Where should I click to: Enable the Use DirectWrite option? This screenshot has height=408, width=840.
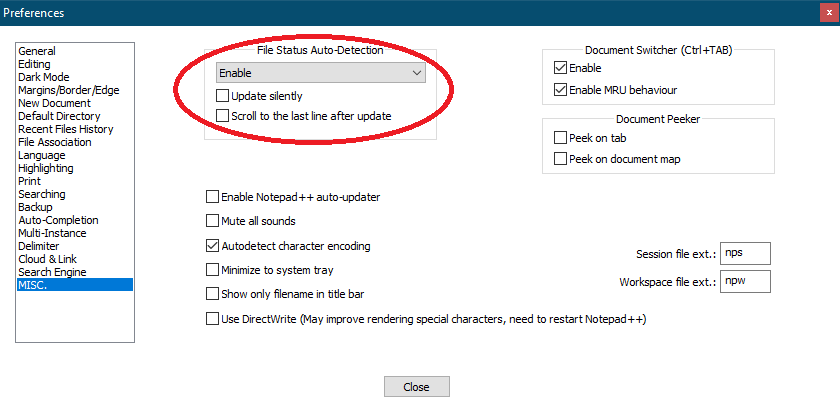click(212, 319)
